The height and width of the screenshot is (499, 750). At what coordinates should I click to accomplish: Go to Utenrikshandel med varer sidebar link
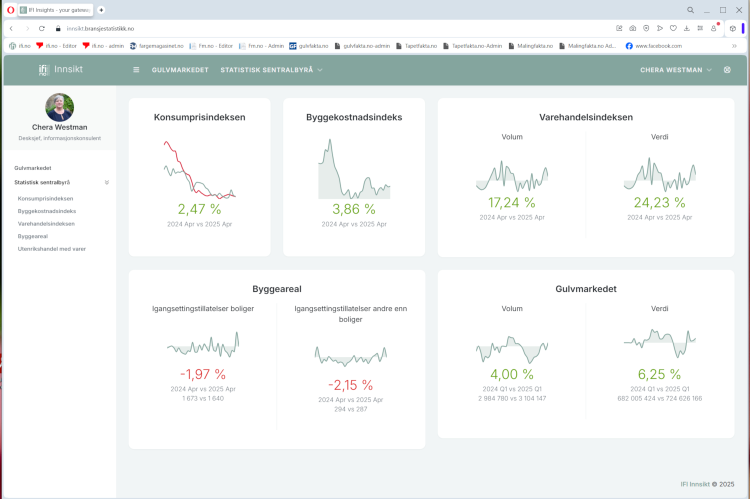(x=51, y=248)
